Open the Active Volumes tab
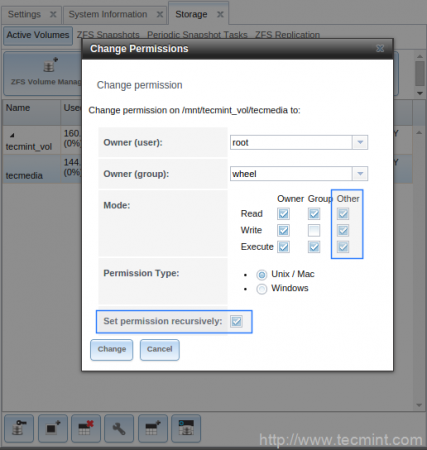The height and width of the screenshot is (450, 427). 38,35
